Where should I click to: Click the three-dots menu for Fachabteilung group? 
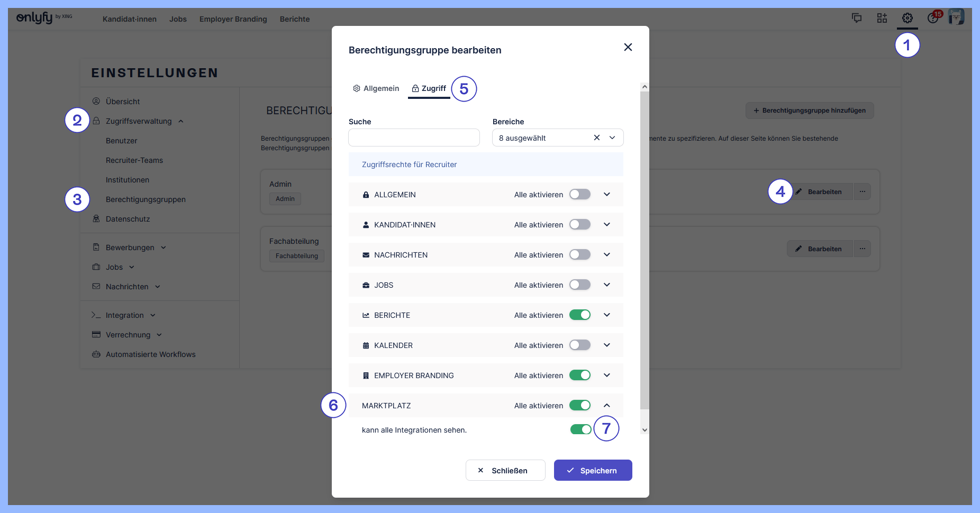pos(862,249)
